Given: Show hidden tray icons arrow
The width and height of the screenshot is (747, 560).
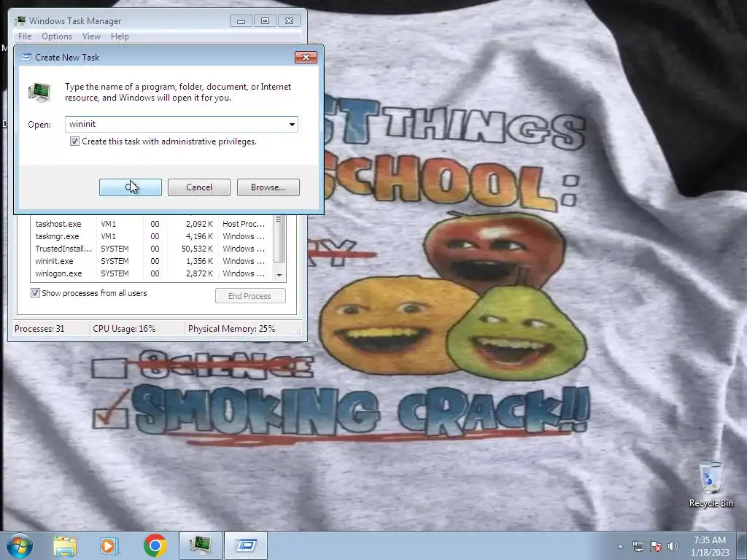Looking at the screenshot, I should point(620,546).
